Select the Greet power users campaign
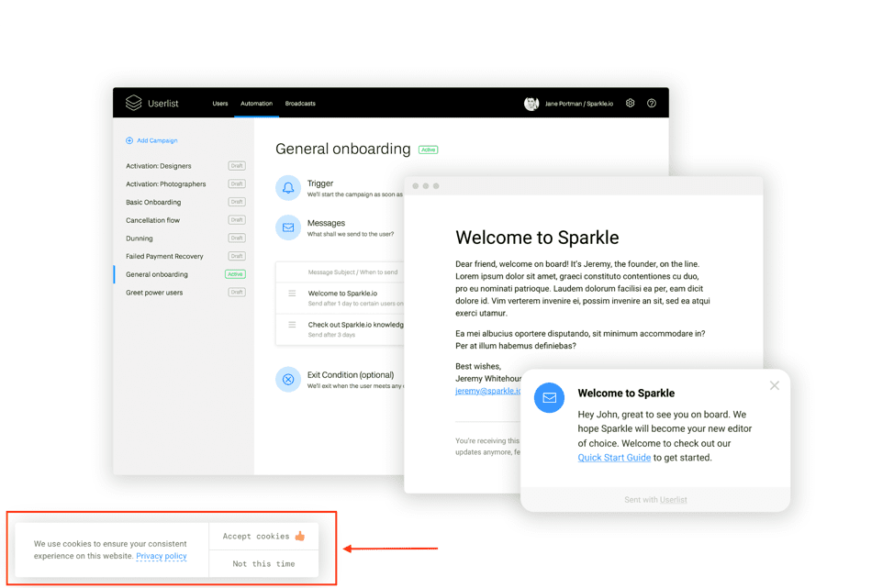Viewport: 894px width, 588px height. click(x=154, y=293)
